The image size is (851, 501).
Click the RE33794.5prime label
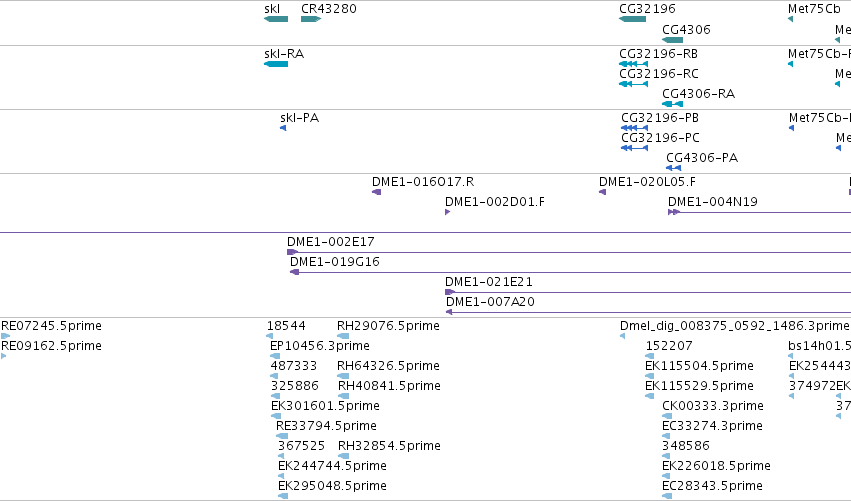[326, 426]
